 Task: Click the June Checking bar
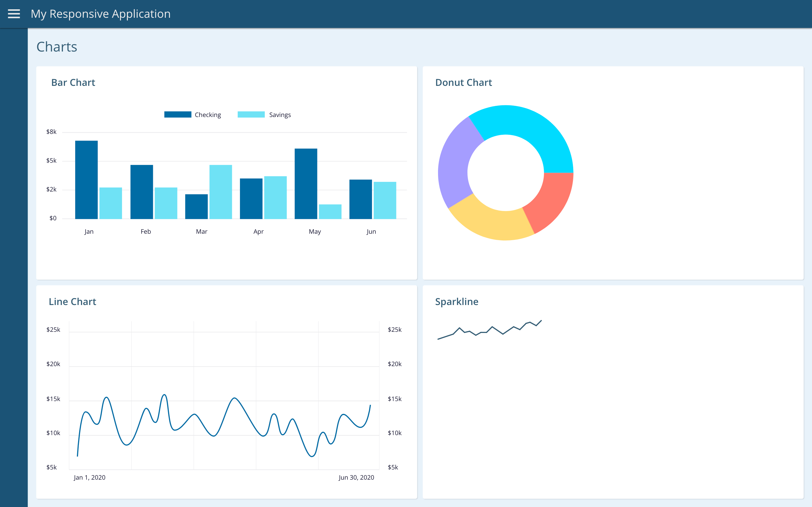360,199
